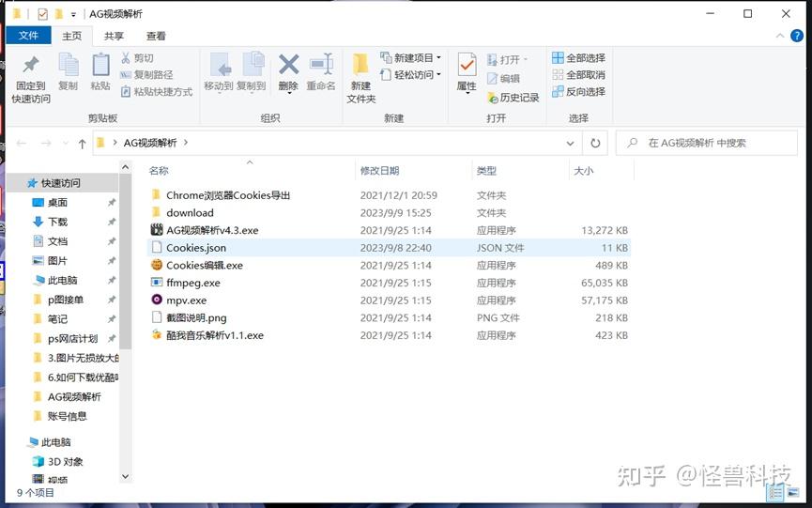Screen dimensions: 812x508
Task: Switch to the View (查看) tab
Action: 156,36
